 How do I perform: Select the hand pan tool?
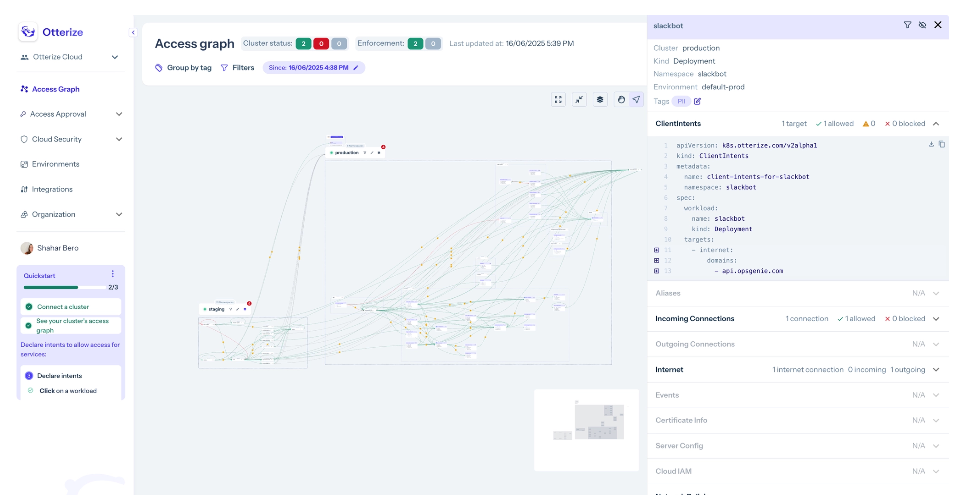pyautogui.click(x=621, y=99)
